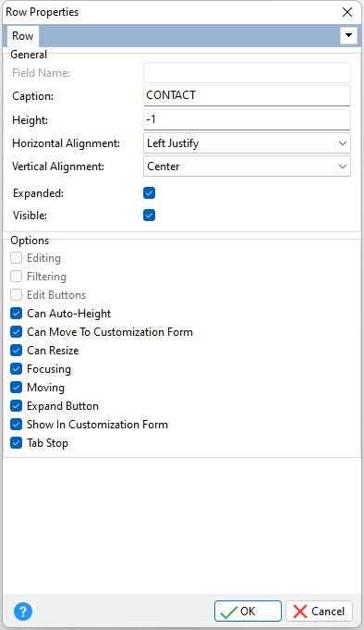Viewport: 364px width, 630px height.
Task: Open the Vertical Alignment dropdown
Action: 247,167
